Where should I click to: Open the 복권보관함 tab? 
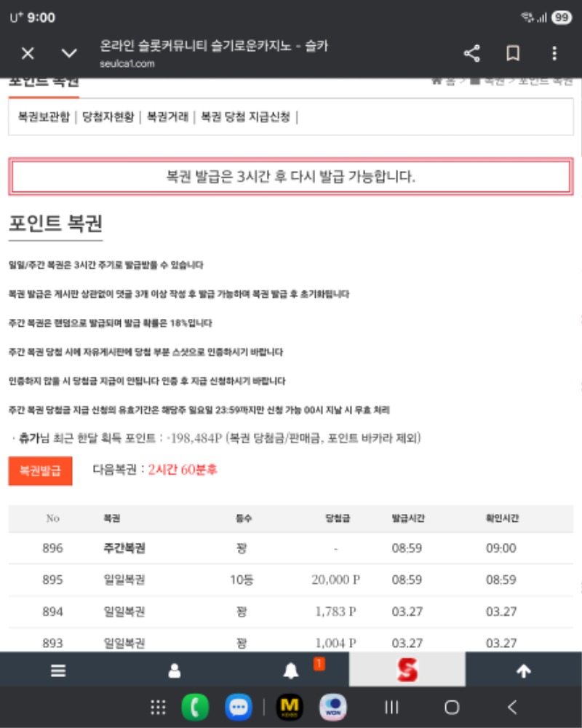(x=44, y=116)
